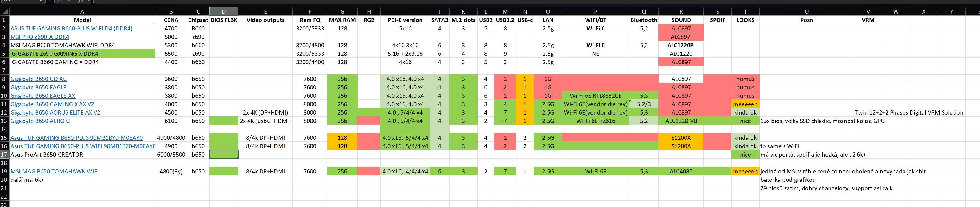Screen dimensions: 980x207
Task: Select the Twin 12+2+2 Phases VRM cell
Action: [x=909, y=112]
